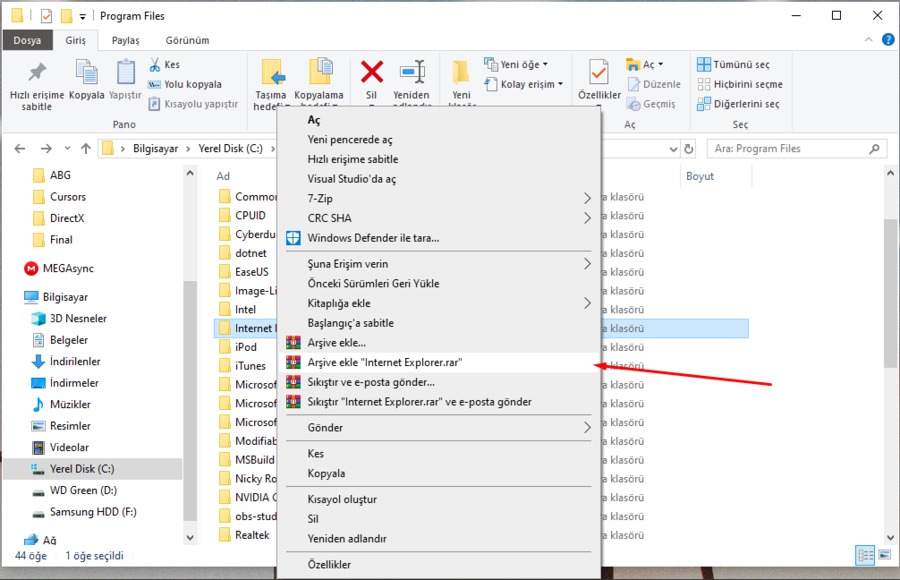Click the refresh button next to address bar
900x580 pixels.
pos(689,149)
